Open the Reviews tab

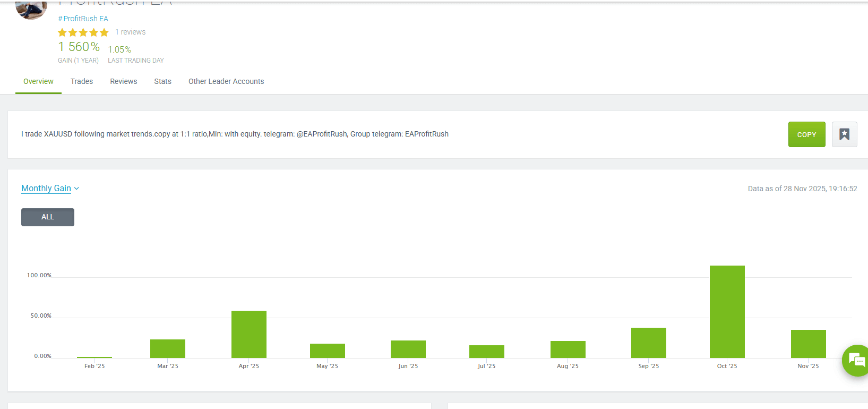pyautogui.click(x=124, y=81)
